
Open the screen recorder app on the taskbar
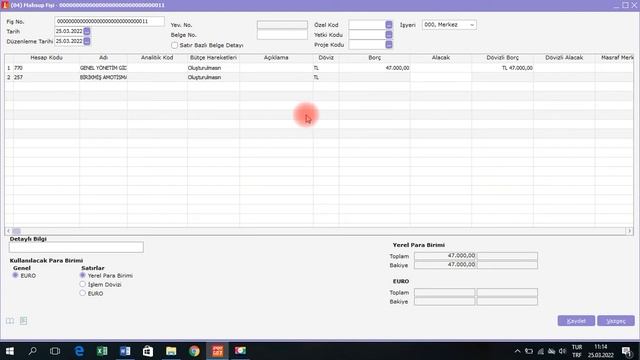tap(240, 351)
